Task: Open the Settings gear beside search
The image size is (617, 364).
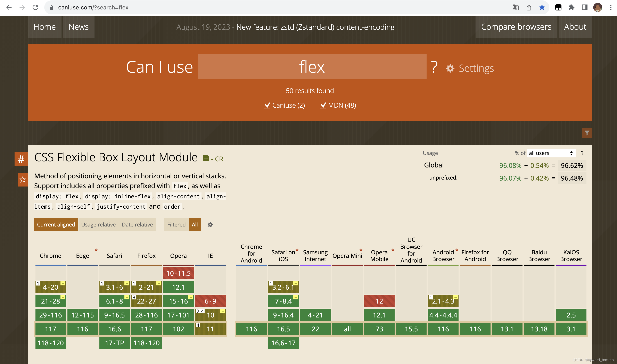Action: point(450,68)
